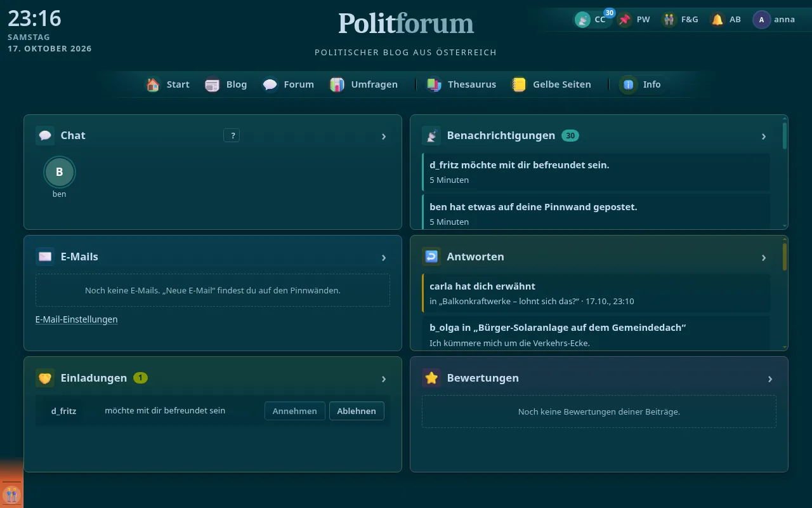Screen dimensions: 812x508
Task: Click the Info icon in navigation
Action: [x=629, y=84]
